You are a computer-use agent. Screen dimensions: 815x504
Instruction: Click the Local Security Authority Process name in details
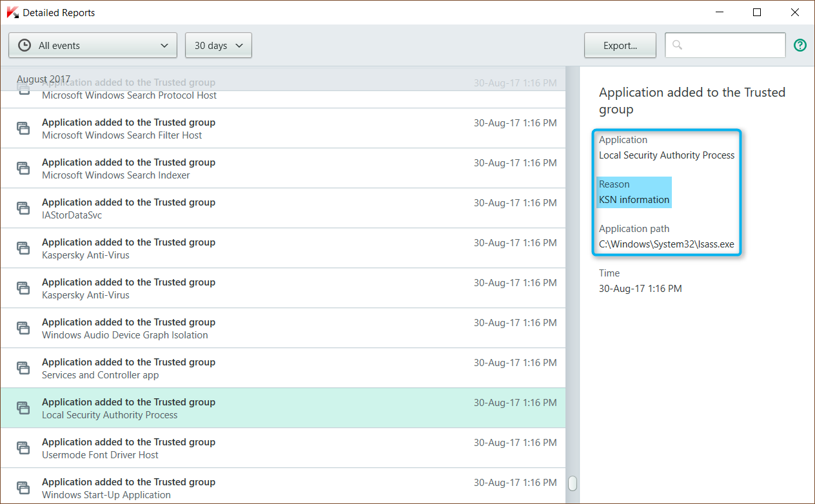667,155
